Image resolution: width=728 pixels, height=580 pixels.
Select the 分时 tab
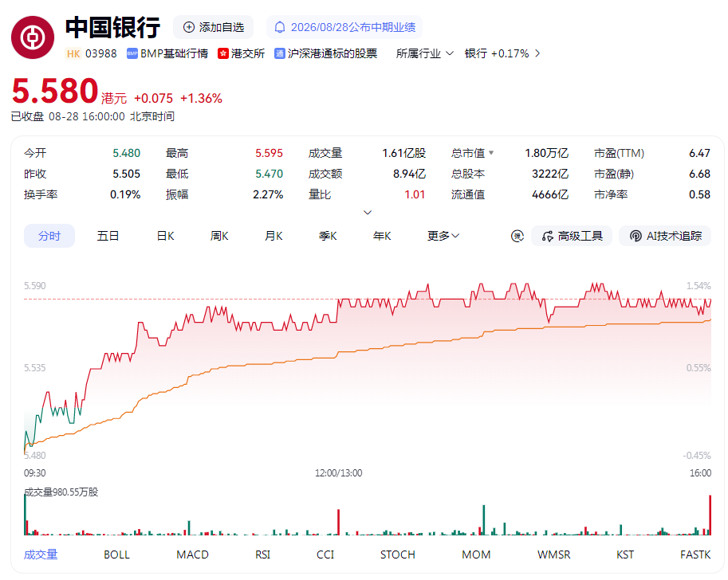49,236
